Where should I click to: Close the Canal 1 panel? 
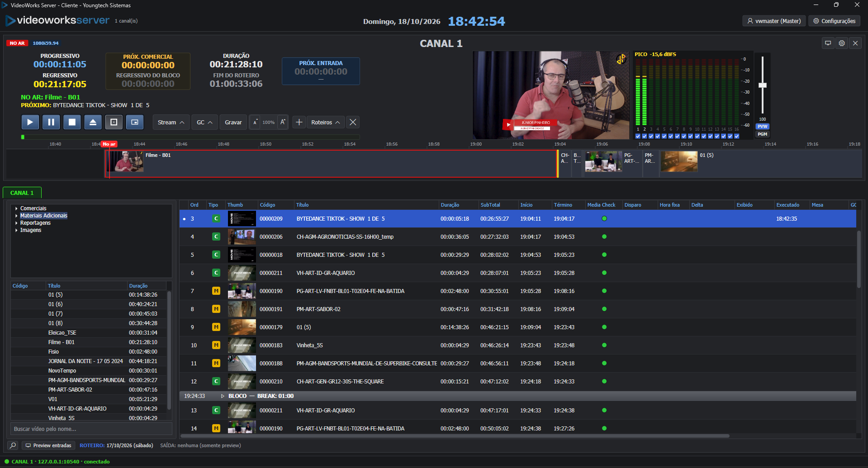[x=855, y=43]
